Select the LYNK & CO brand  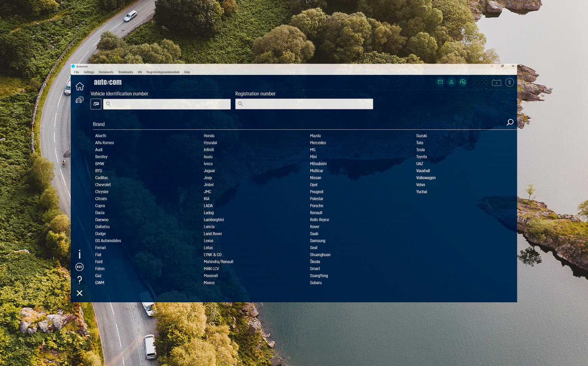click(212, 254)
